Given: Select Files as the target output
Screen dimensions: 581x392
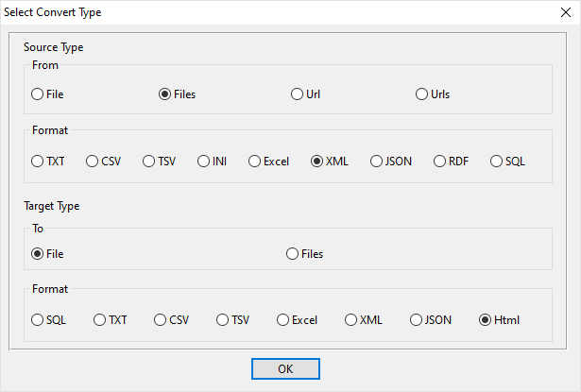Looking at the screenshot, I should point(293,253).
